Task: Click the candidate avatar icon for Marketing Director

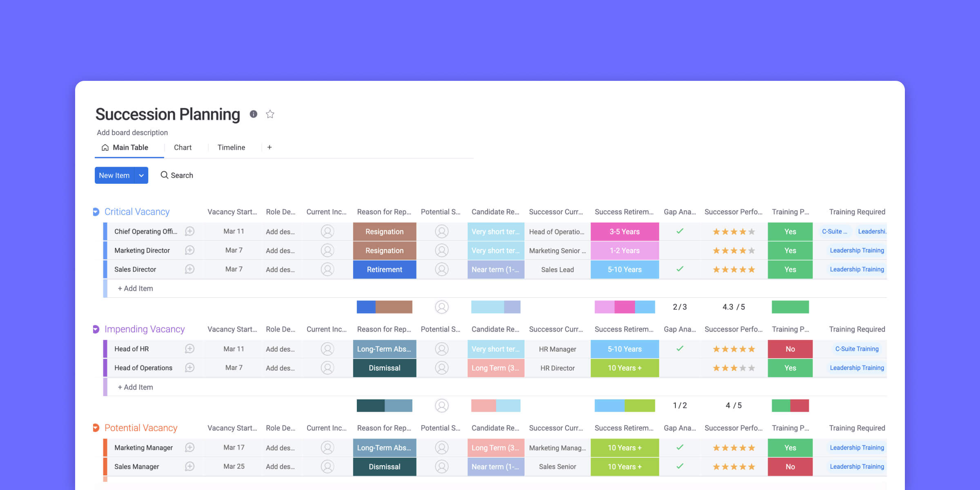Action: [x=441, y=250]
